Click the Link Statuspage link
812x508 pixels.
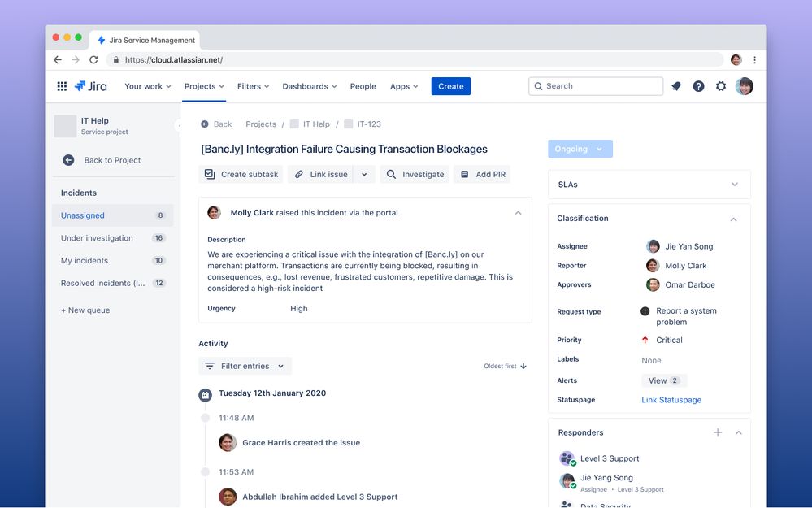[671, 400]
